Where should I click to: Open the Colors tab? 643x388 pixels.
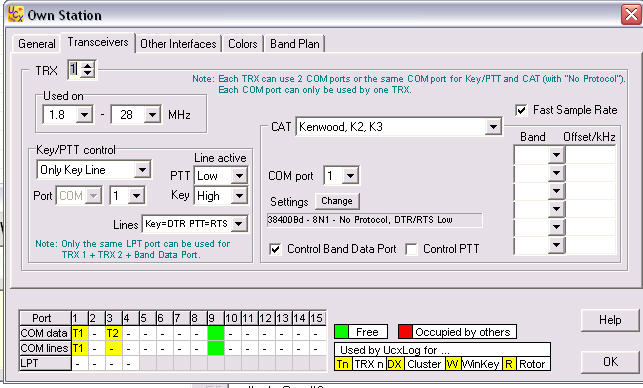point(242,43)
